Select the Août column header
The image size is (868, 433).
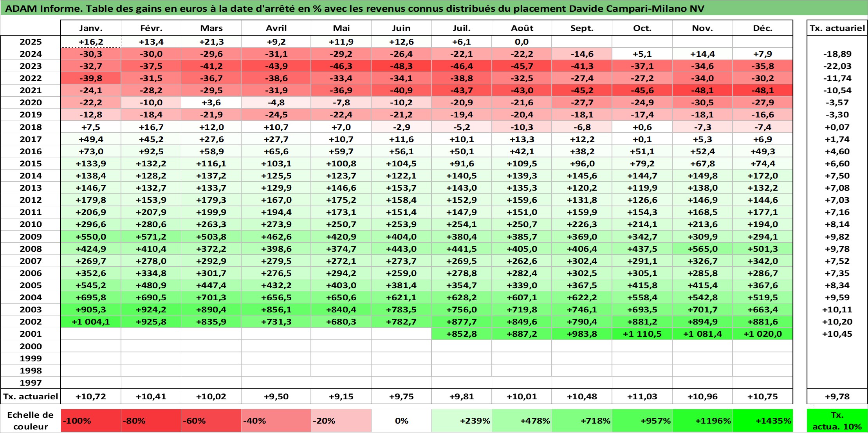522,28
